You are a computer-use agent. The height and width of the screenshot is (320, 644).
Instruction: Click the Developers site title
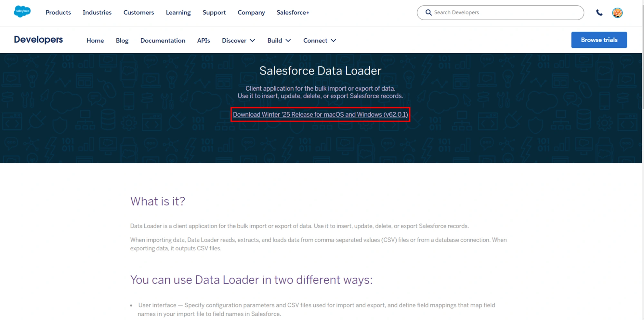point(38,40)
